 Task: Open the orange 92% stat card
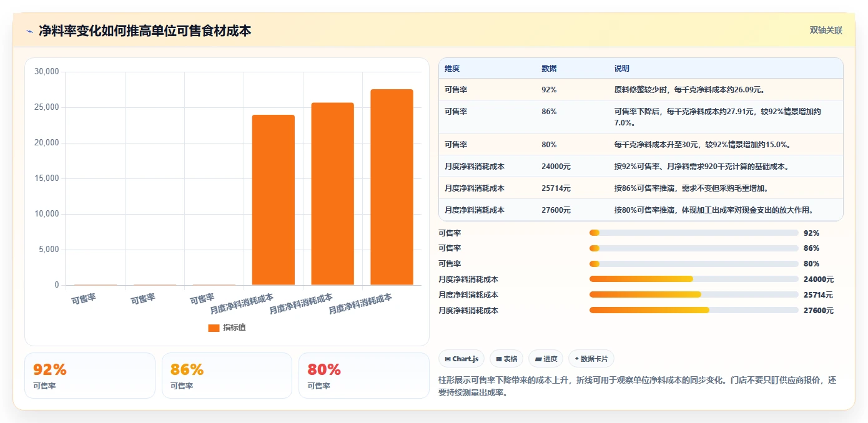click(90, 376)
